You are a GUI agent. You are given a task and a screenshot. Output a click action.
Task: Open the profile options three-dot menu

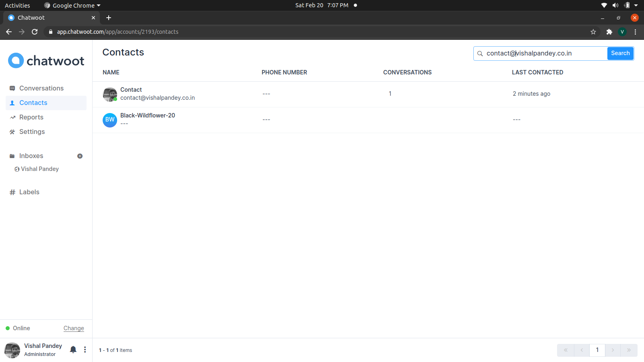[x=85, y=350]
